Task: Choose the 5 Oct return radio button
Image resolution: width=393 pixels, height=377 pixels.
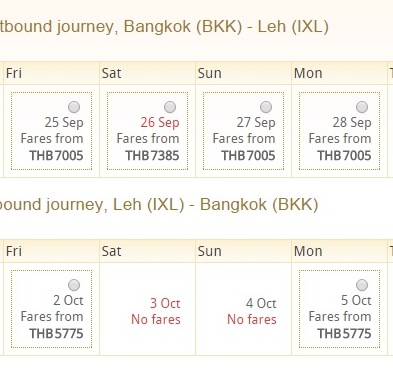Action: 362,285
